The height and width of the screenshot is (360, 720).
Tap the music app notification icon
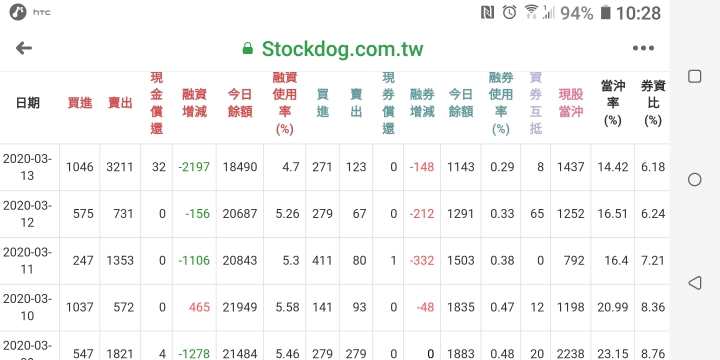tap(18, 12)
